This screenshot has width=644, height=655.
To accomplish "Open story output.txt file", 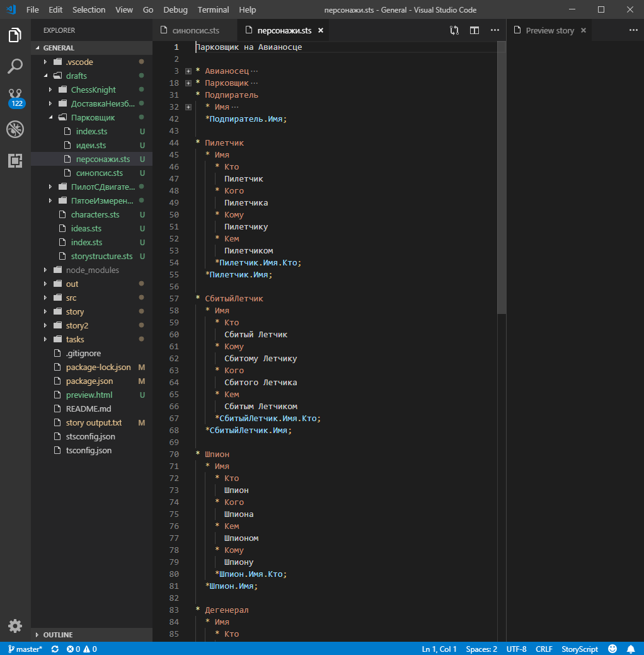I will click(91, 423).
